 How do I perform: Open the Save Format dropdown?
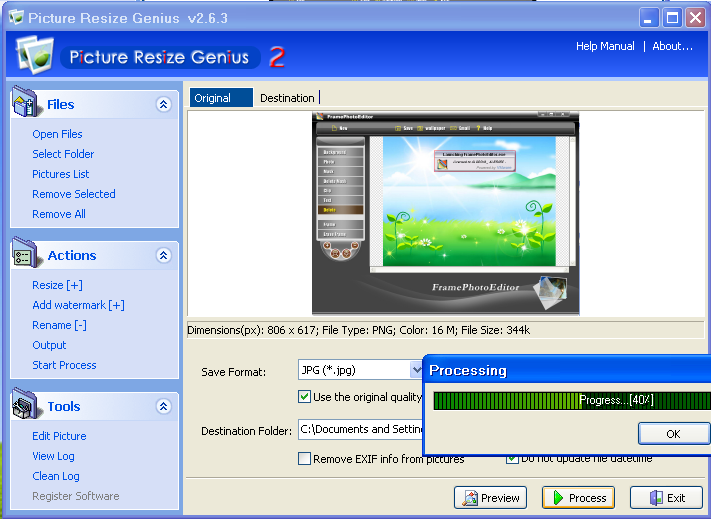[416, 370]
